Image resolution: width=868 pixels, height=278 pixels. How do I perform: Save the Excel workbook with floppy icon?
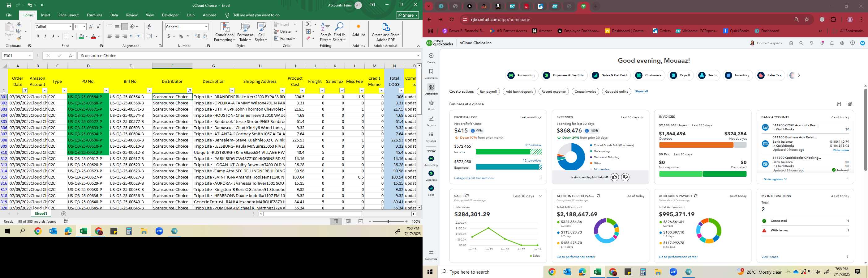click(x=9, y=5)
